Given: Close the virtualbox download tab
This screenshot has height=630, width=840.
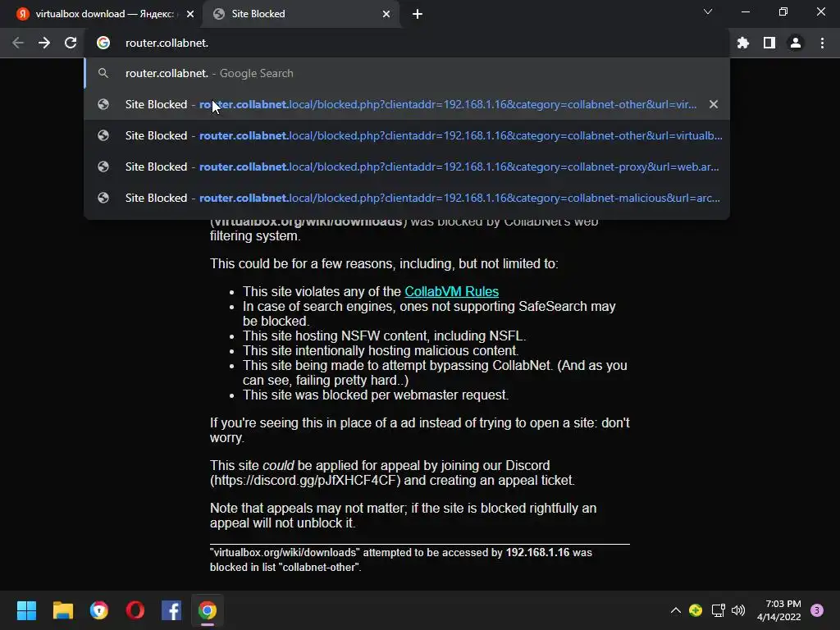Looking at the screenshot, I should point(190,14).
